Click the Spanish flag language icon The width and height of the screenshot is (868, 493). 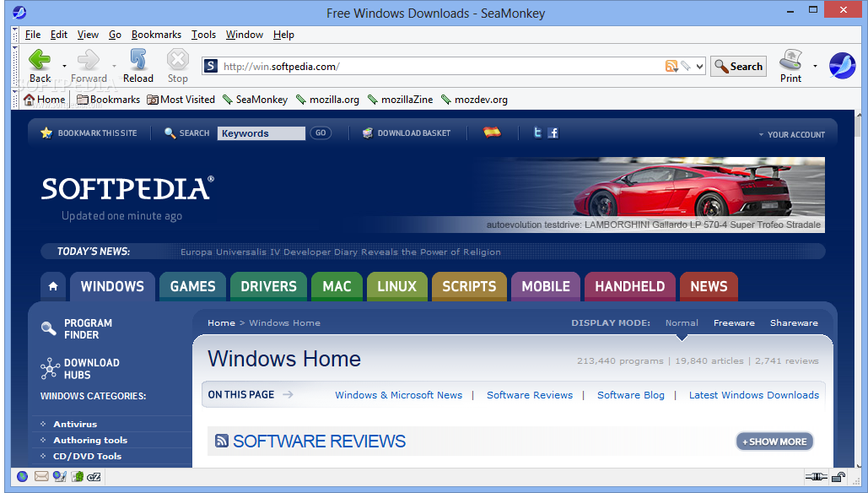pyautogui.click(x=492, y=132)
